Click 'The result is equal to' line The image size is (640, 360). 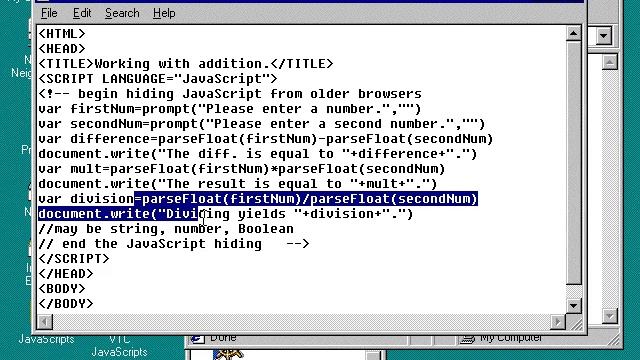point(238,184)
